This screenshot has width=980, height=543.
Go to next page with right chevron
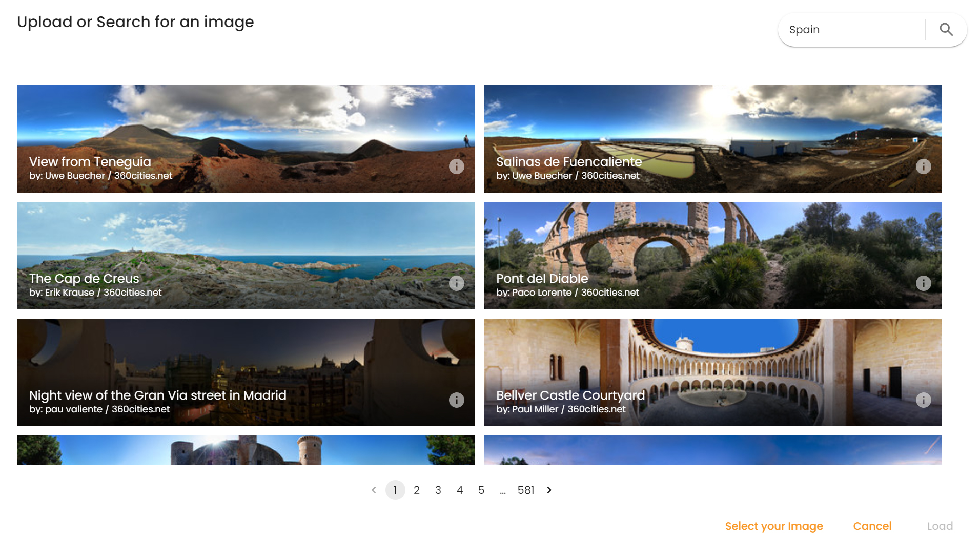pyautogui.click(x=549, y=490)
